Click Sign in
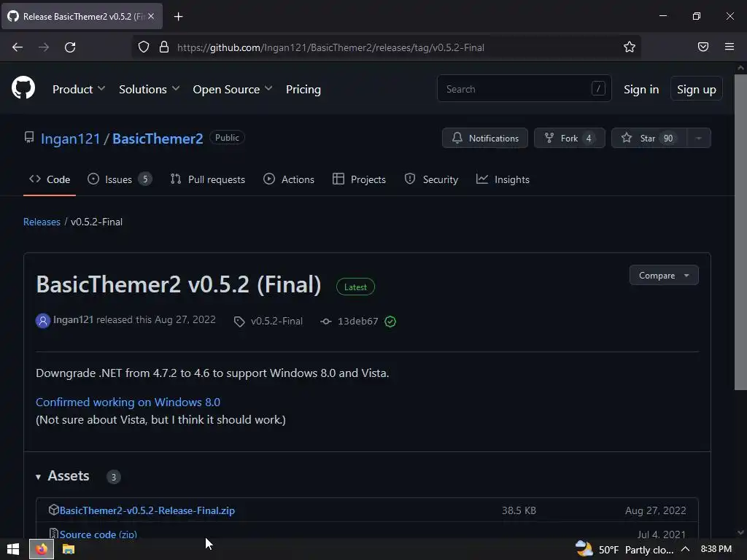747x560 pixels. pos(641,89)
